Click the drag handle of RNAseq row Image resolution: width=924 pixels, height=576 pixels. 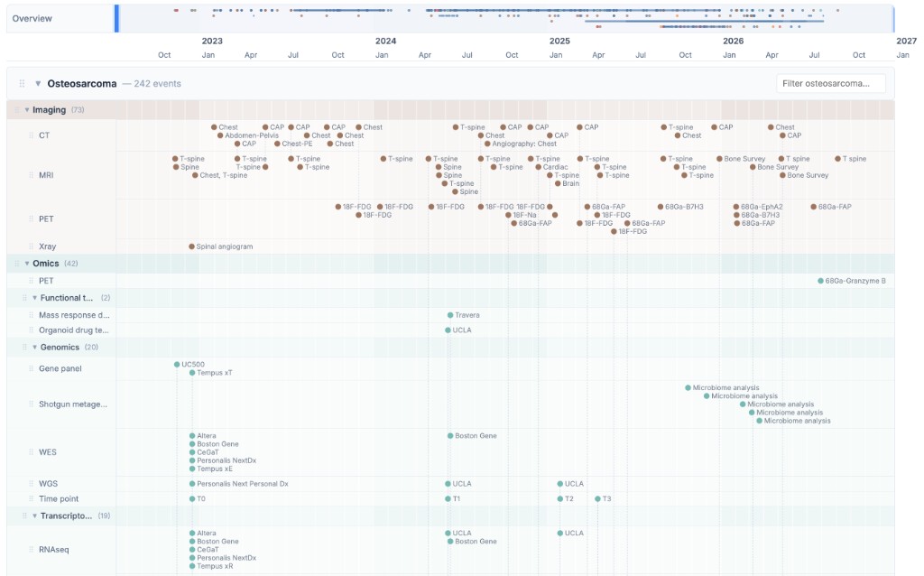pos(32,550)
